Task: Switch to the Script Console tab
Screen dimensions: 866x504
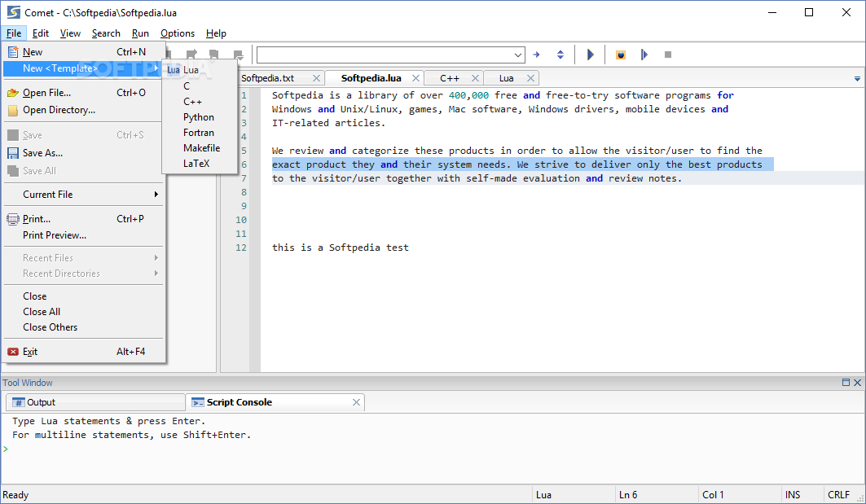Action: pyautogui.click(x=275, y=402)
